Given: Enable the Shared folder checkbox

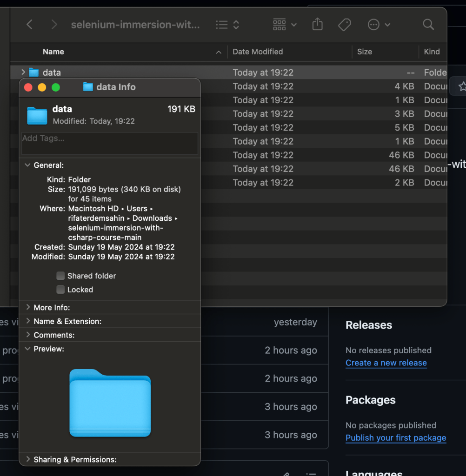Looking at the screenshot, I should [x=60, y=276].
